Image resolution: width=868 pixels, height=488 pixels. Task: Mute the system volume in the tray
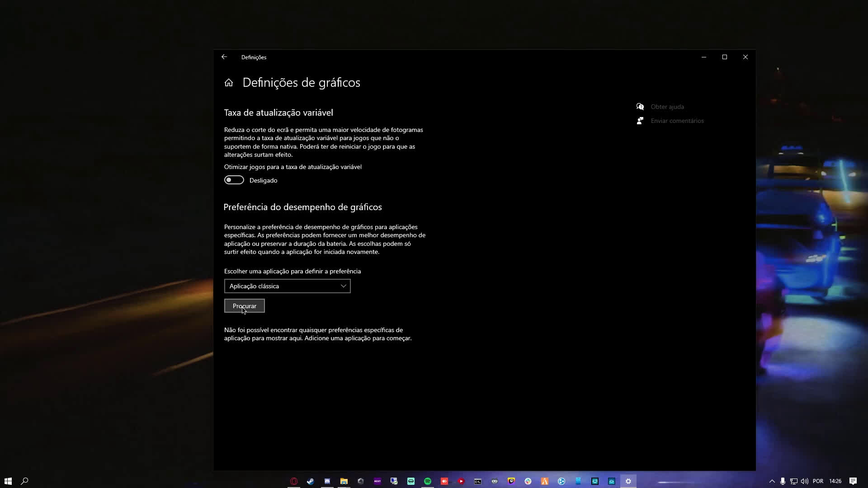click(x=805, y=481)
